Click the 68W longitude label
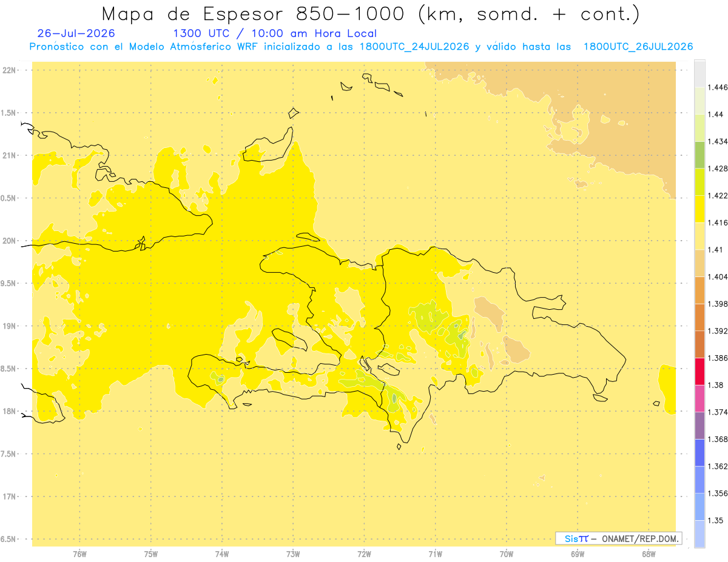This screenshot has width=728, height=562. [x=649, y=554]
